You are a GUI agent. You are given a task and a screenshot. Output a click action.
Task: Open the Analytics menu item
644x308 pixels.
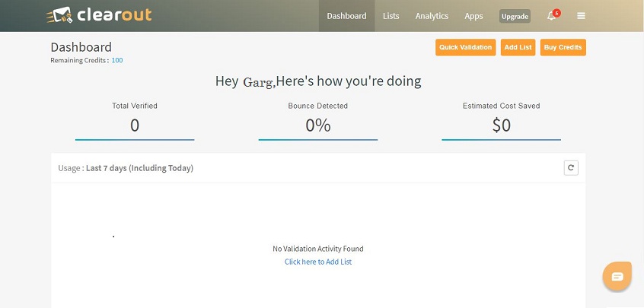(x=432, y=16)
